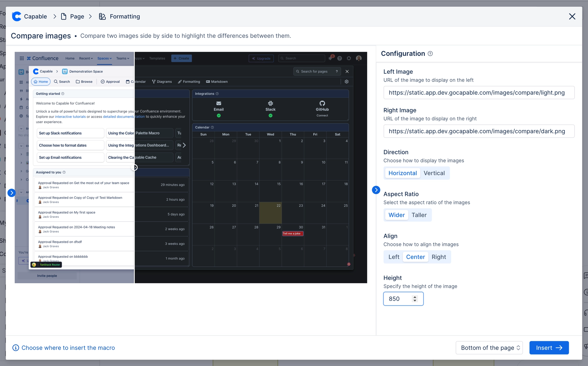This screenshot has width=588, height=366.
Task: Open the Calendar tab in Demonstration Space
Action: tap(136, 81)
